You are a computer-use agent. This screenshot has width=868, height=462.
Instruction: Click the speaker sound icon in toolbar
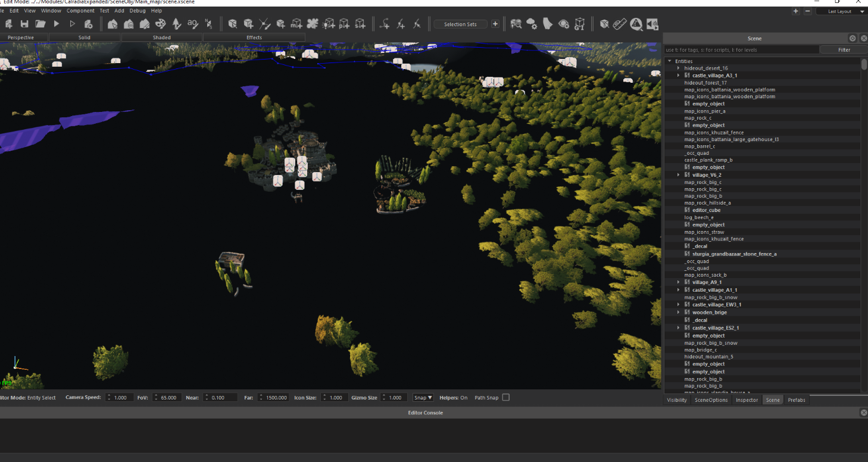tap(652, 24)
